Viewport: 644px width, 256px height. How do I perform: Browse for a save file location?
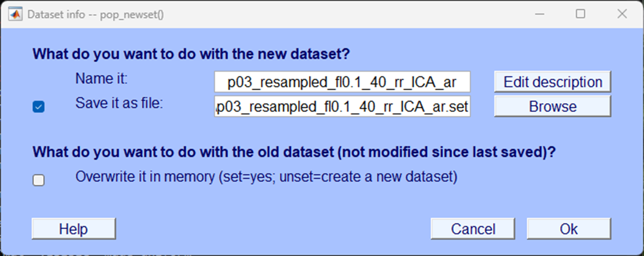552,106
